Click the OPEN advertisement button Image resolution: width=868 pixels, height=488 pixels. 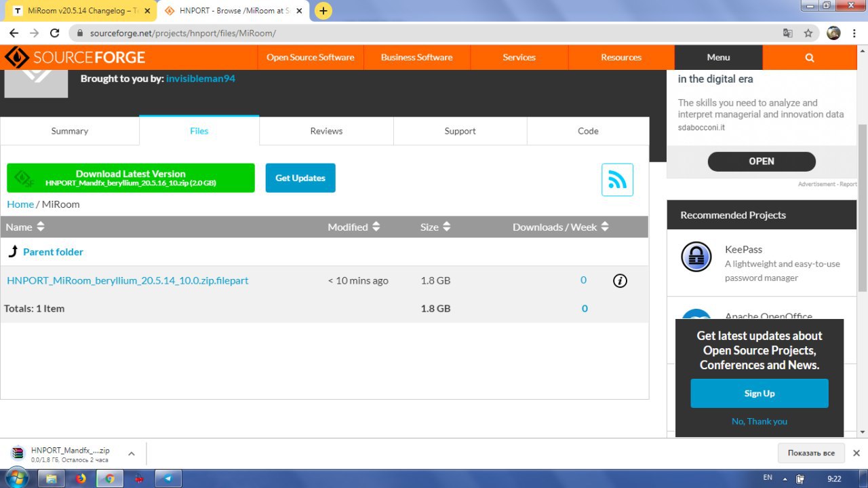[762, 161]
